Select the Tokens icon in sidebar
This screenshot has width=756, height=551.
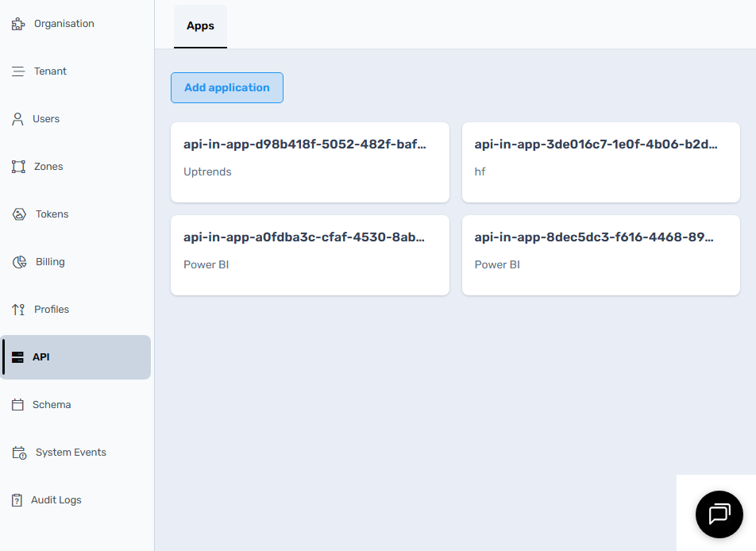(x=19, y=214)
